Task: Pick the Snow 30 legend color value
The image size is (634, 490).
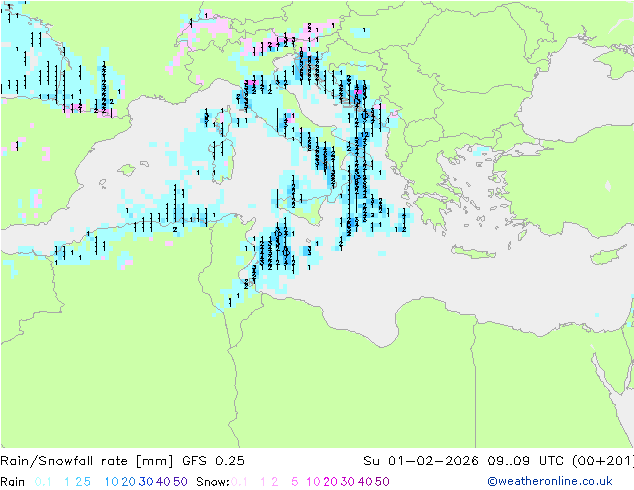Action: [x=348, y=482]
